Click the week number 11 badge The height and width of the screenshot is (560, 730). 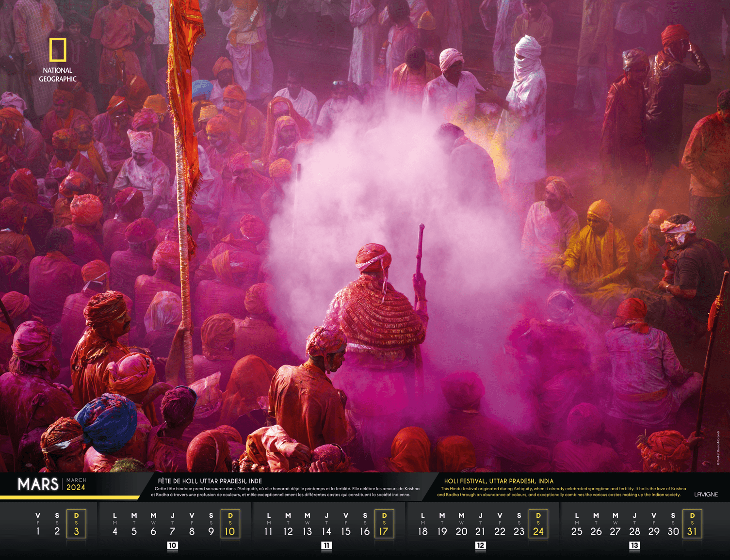point(326,545)
